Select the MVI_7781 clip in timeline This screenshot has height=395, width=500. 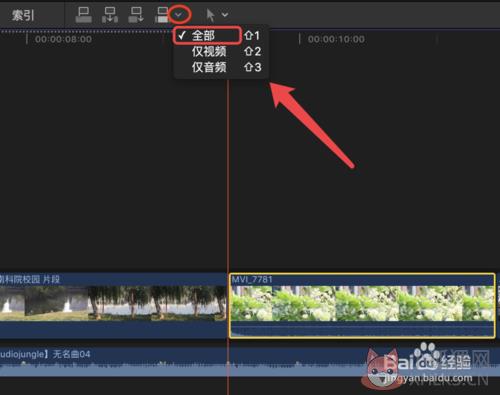pyautogui.click(x=362, y=306)
